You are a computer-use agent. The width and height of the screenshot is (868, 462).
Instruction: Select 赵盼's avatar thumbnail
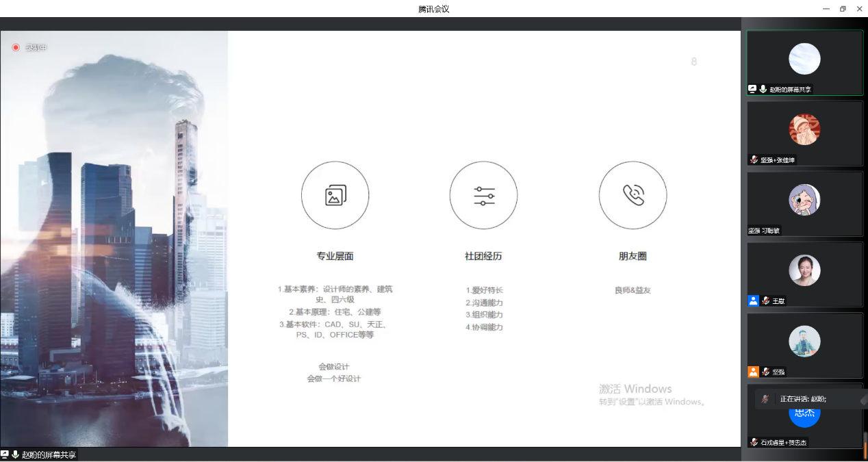pyautogui.click(x=804, y=59)
